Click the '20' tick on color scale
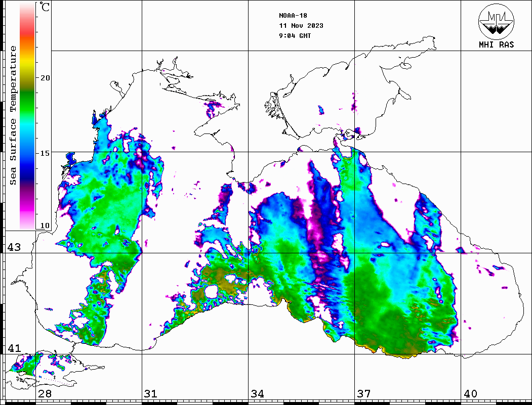532x405 pixels. click(45, 78)
